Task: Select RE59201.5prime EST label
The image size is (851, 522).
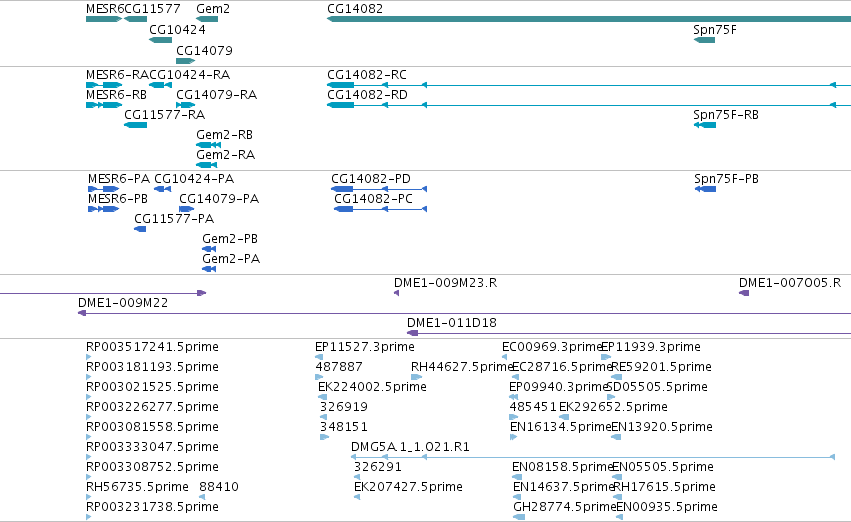Action: 662,367
